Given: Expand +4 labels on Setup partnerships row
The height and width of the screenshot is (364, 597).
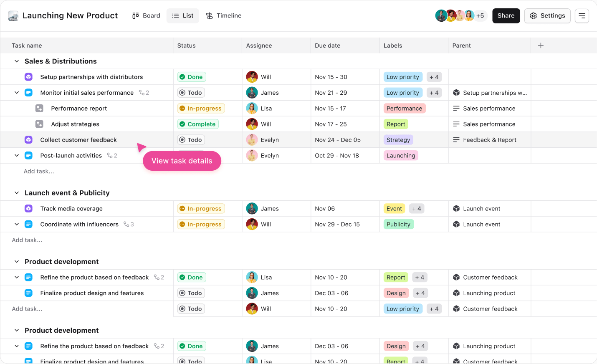Looking at the screenshot, I should tap(434, 77).
